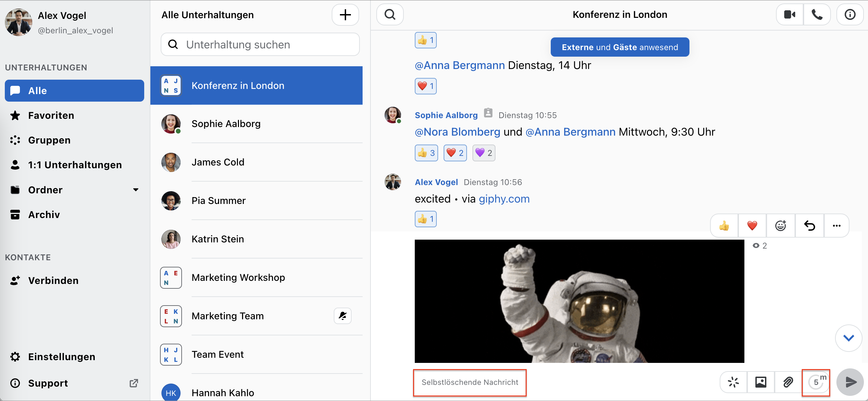The image size is (868, 401).
Task: Open the astronaut GIF image
Action: pos(579,301)
